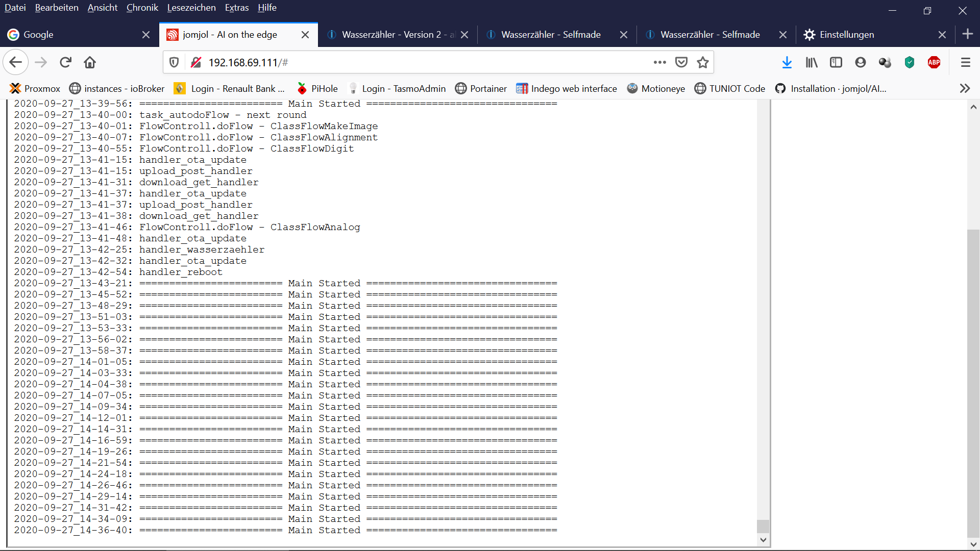Open the browser home page

pyautogui.click(x=90, y=62)
